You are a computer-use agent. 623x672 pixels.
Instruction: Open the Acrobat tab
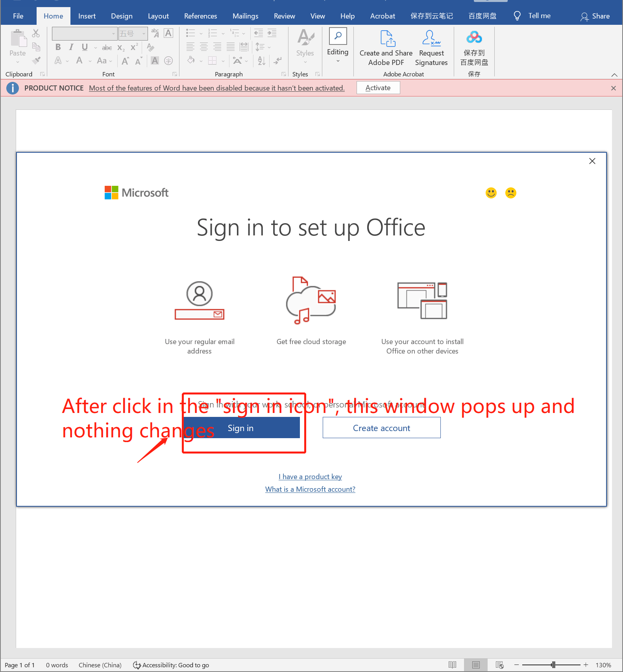[x=383, y=16]
